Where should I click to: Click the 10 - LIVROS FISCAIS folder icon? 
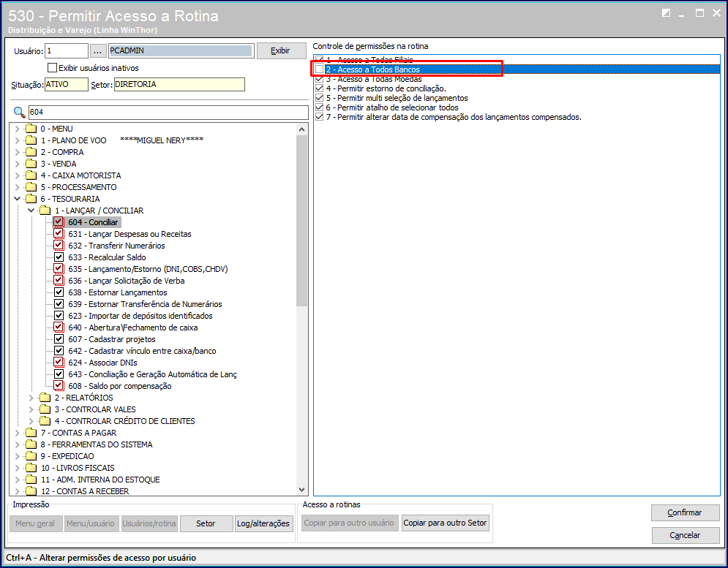[31, 467]
